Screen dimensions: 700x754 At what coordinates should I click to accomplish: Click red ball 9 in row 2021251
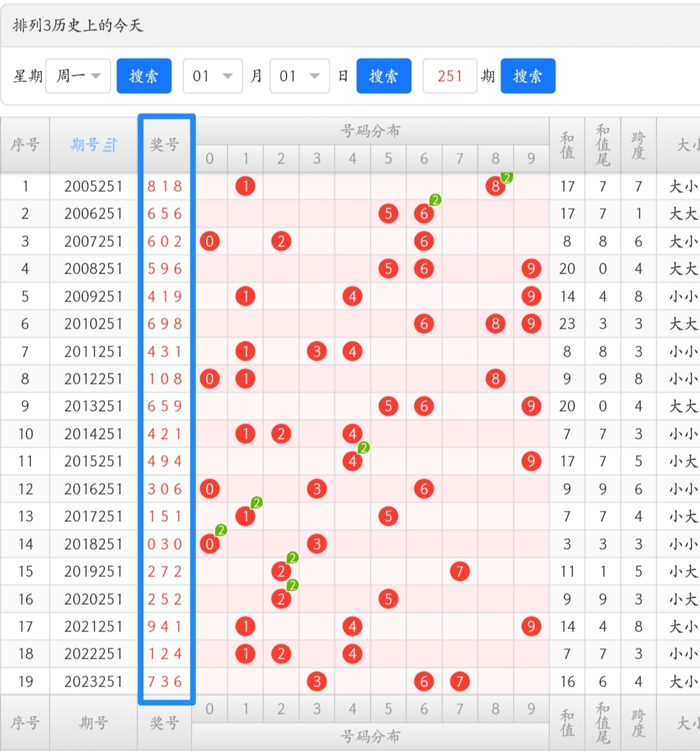pyautogui.click(x=531, y=626)
